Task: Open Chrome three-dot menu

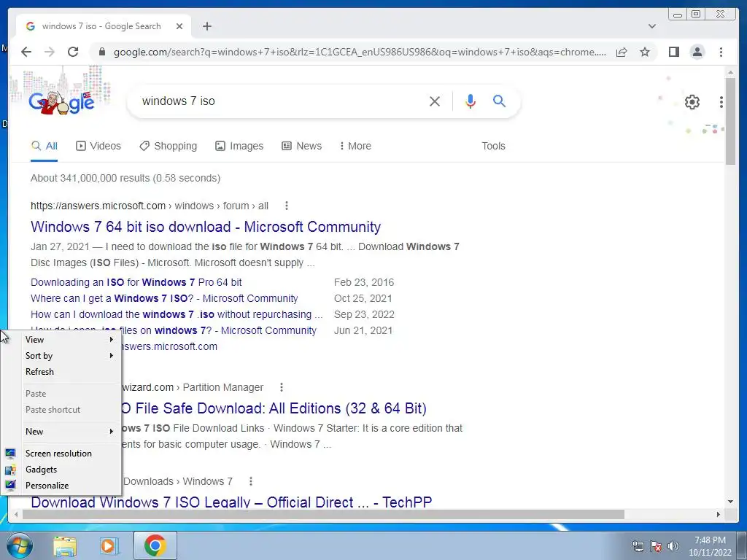Action: (x=721, y=52)
